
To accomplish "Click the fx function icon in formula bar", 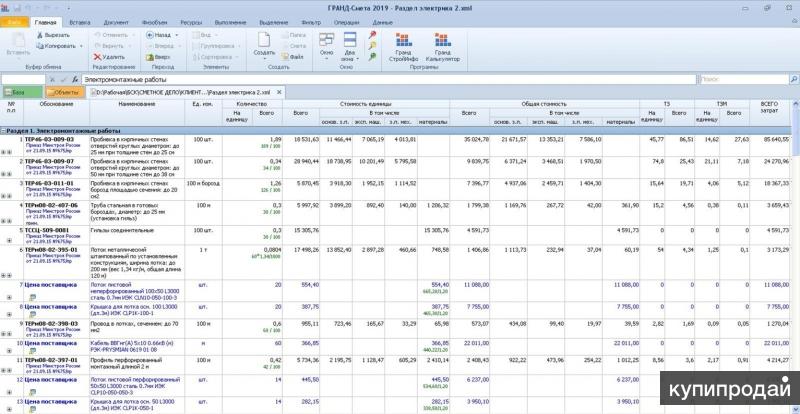I will point(76,80).
